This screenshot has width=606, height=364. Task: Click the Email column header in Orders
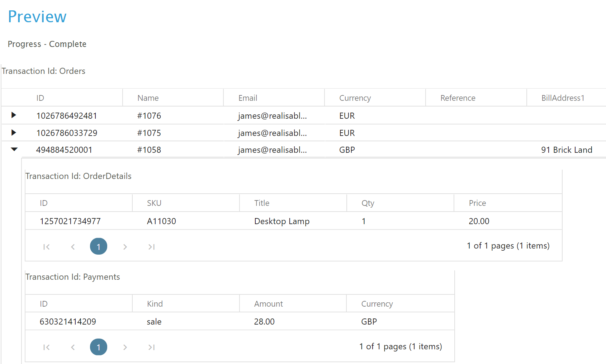coord(248,98)
